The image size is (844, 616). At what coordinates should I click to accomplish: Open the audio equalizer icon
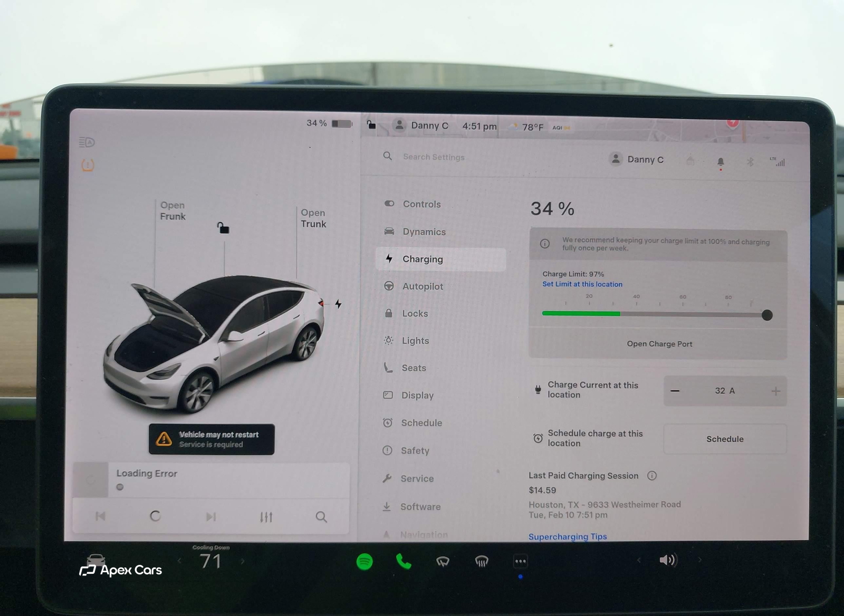266,517
